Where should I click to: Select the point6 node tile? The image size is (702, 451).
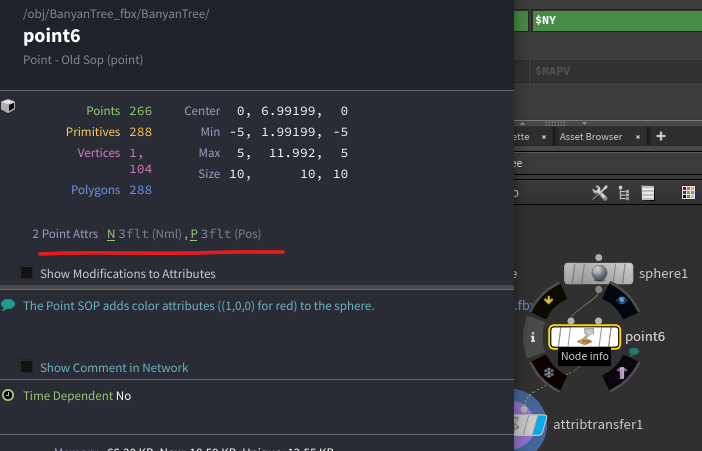(x=584, y=337)
